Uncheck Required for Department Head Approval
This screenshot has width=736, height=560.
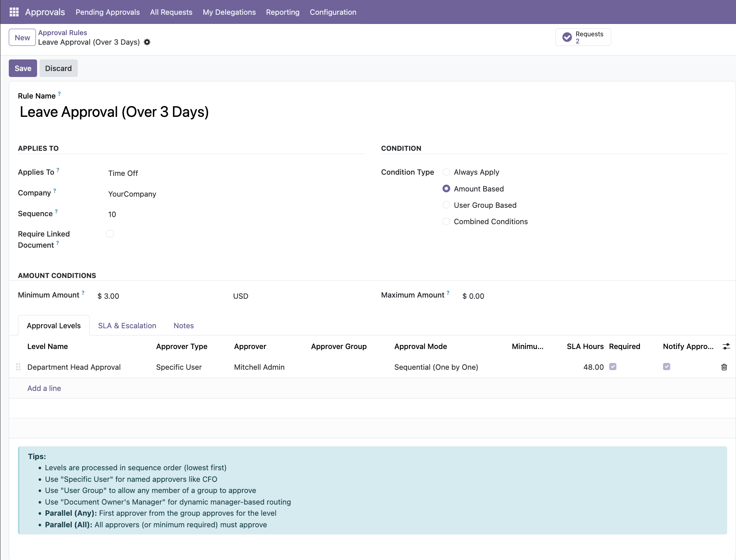coord(613,367)
